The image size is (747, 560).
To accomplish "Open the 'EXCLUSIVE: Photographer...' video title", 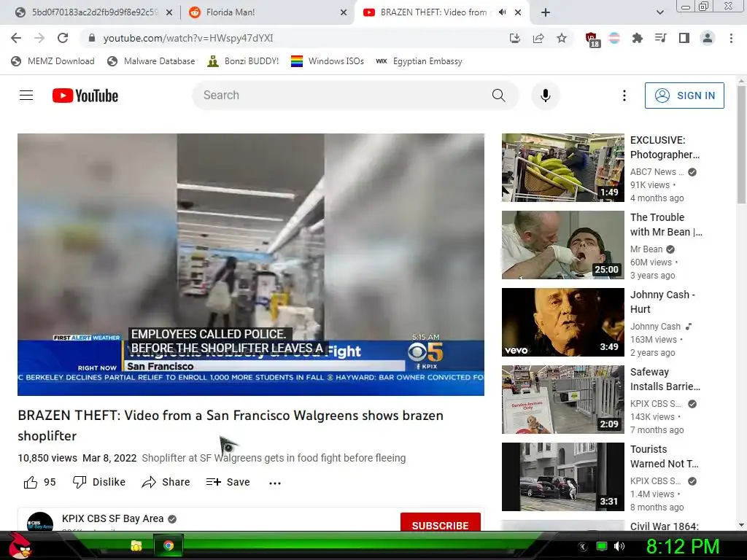I will pos(665,147).
